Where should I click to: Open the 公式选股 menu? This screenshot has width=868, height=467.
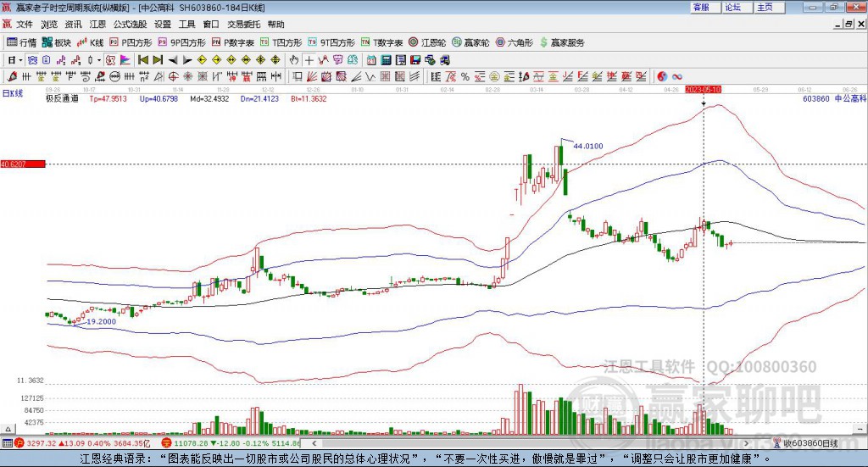tap(130, 25)
